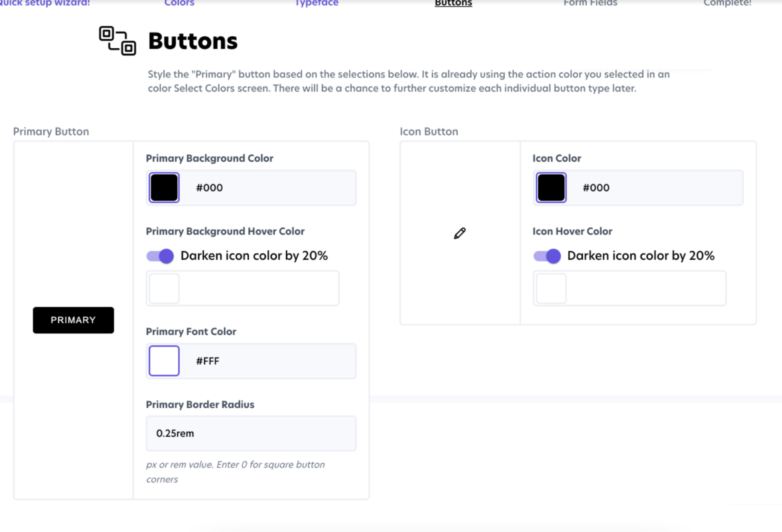This screenshot has height=532, width=782.
Task: Click the empty primary hover color swatch
Action: [164, 288]
